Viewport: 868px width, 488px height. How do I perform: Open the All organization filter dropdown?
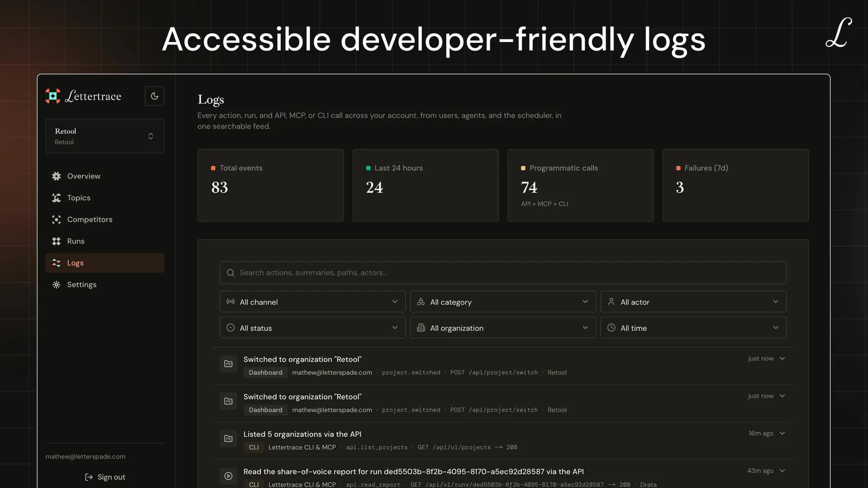click(503, 328)
